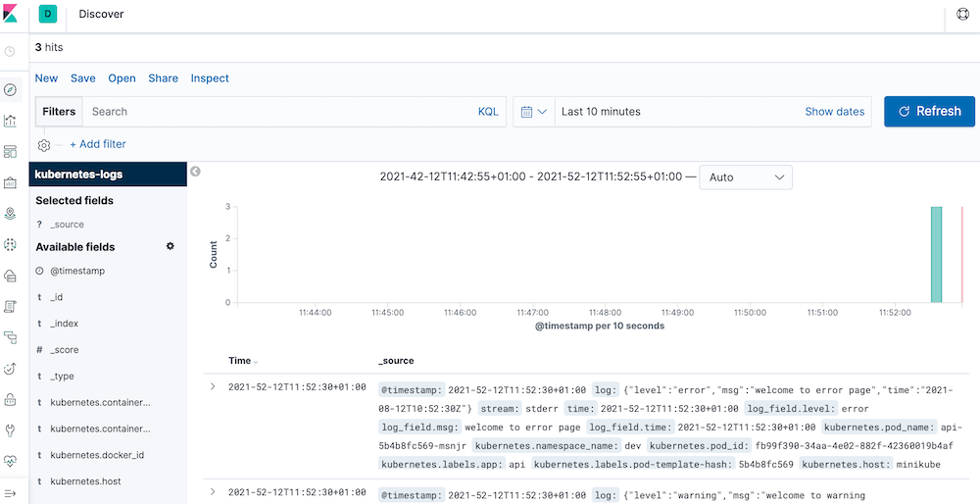This screenshot has height=504, width=980.
Task: Expand the first log row details
Action: [x=213, y=387]
